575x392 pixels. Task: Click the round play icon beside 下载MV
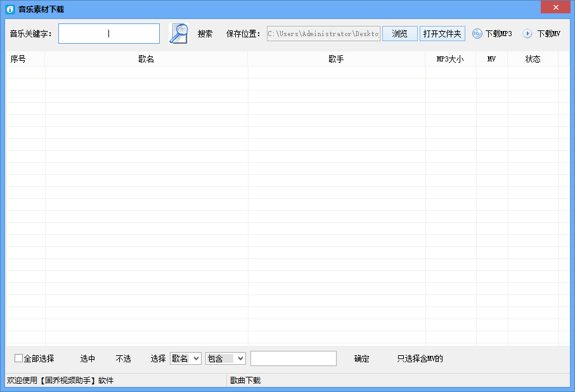526,34
